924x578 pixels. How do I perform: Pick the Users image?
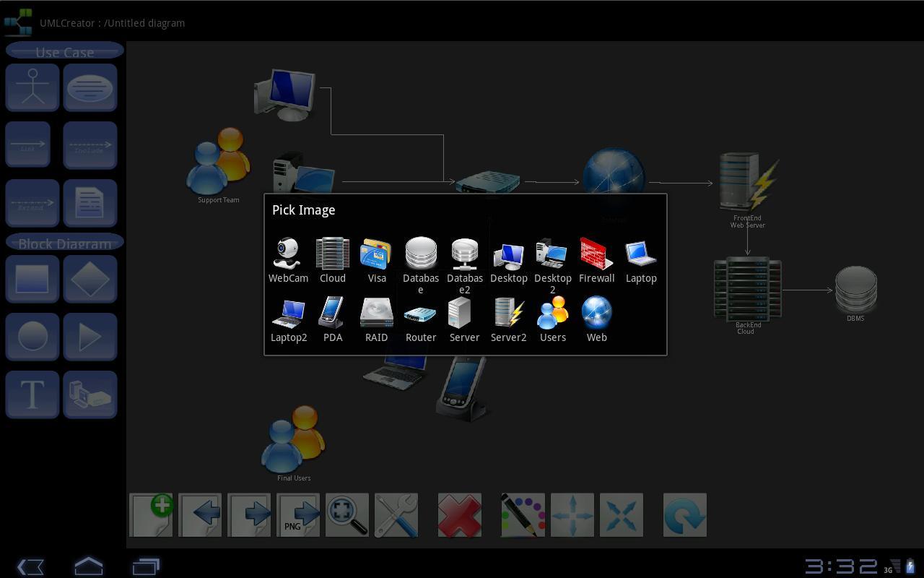(x=552, y=313)
